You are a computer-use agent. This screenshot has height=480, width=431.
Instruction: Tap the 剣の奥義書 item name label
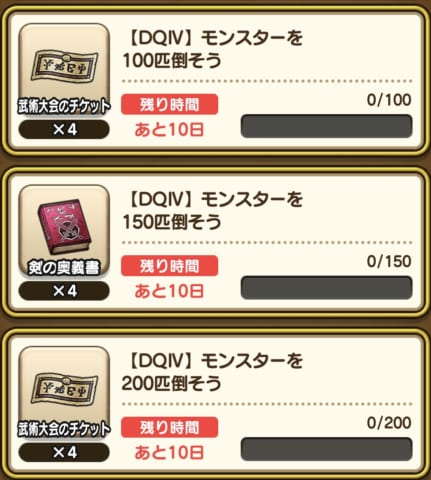tap(64, 268)
